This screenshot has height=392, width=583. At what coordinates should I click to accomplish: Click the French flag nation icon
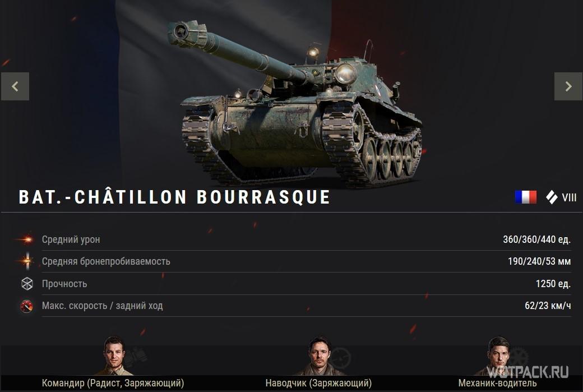[525, 197]
